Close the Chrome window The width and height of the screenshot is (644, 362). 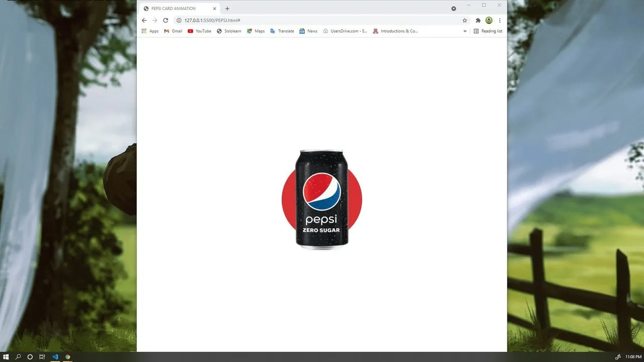(499, 5)
